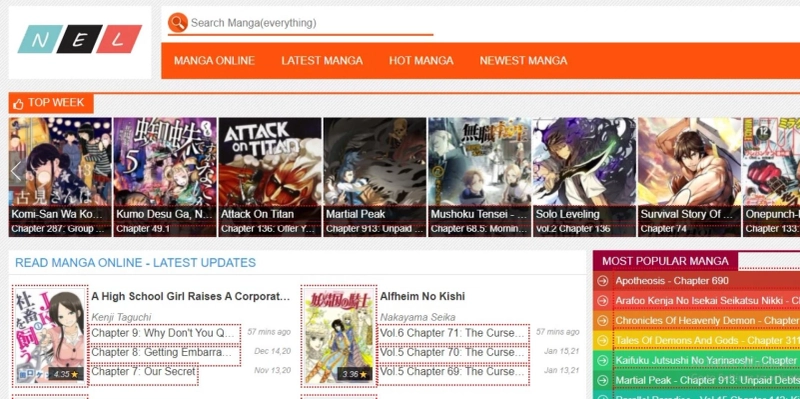Click author Nakayama Seika

(x=418, y=317)
